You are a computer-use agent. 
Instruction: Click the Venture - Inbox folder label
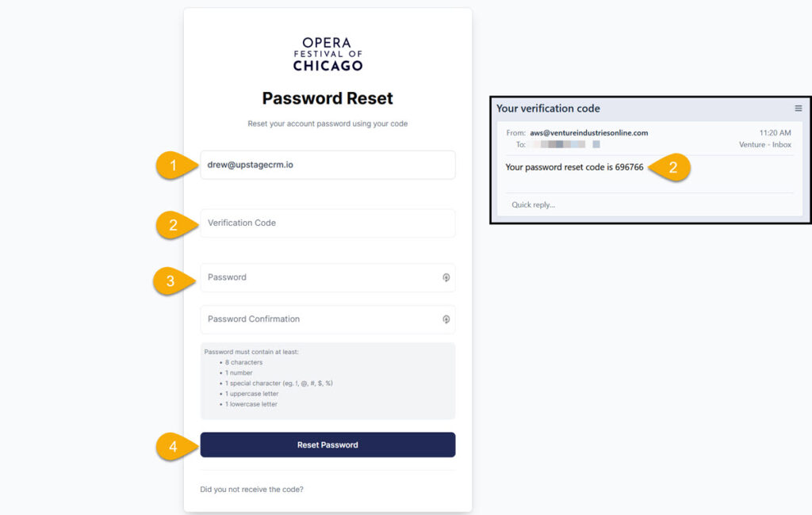point(765,144)
